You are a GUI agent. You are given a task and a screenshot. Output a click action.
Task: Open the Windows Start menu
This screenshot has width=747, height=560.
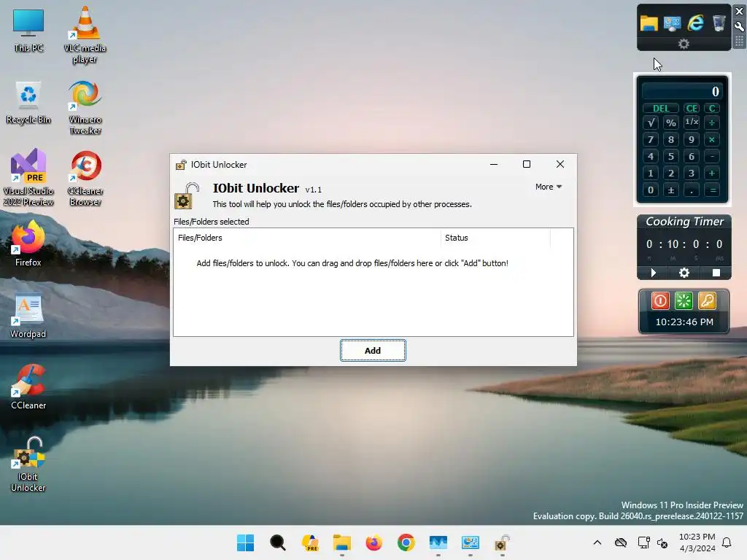pyautogui.click(x=245, y=542)
